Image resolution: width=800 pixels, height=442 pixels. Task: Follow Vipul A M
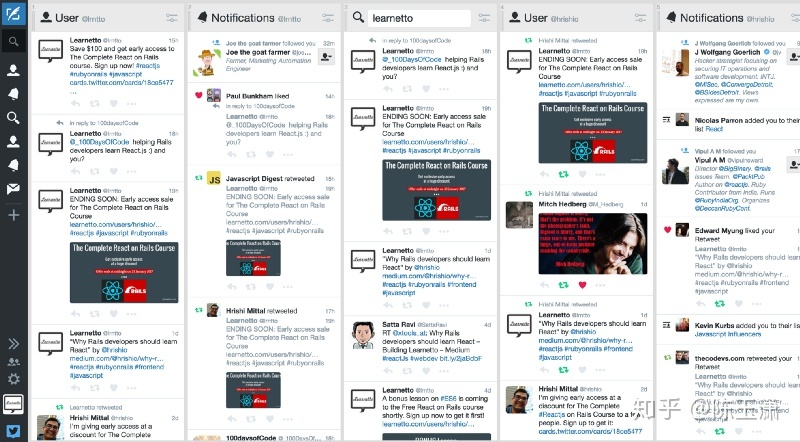pos(794,164)
